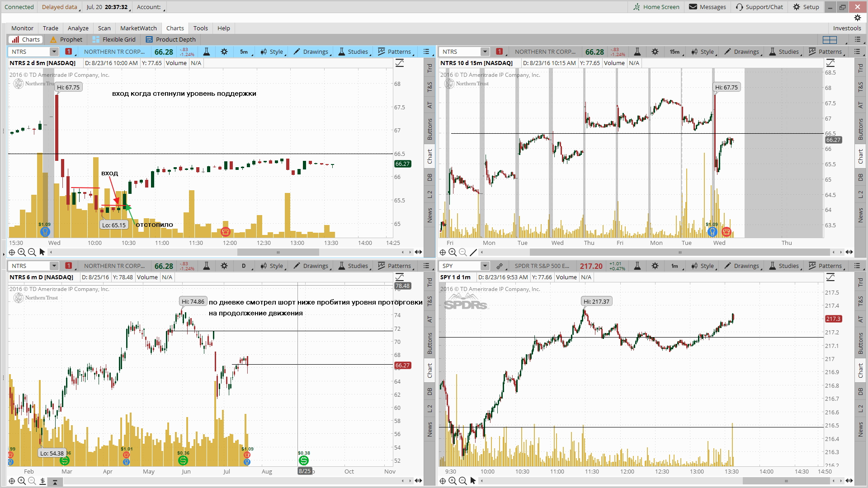The height and width of the screenshot is (488, 868).
Task: Toggle the Trd side tab on top-left chart
Action: tap(429, 68)
